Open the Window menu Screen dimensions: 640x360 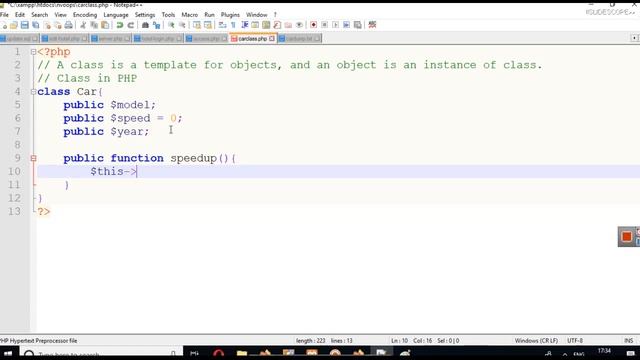click(257, 15)
